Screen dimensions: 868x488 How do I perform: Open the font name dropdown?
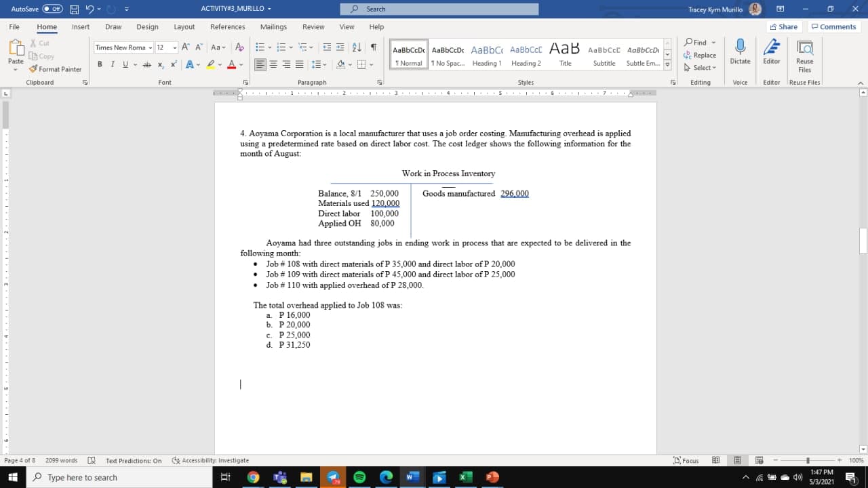click(x=151, y=47)
